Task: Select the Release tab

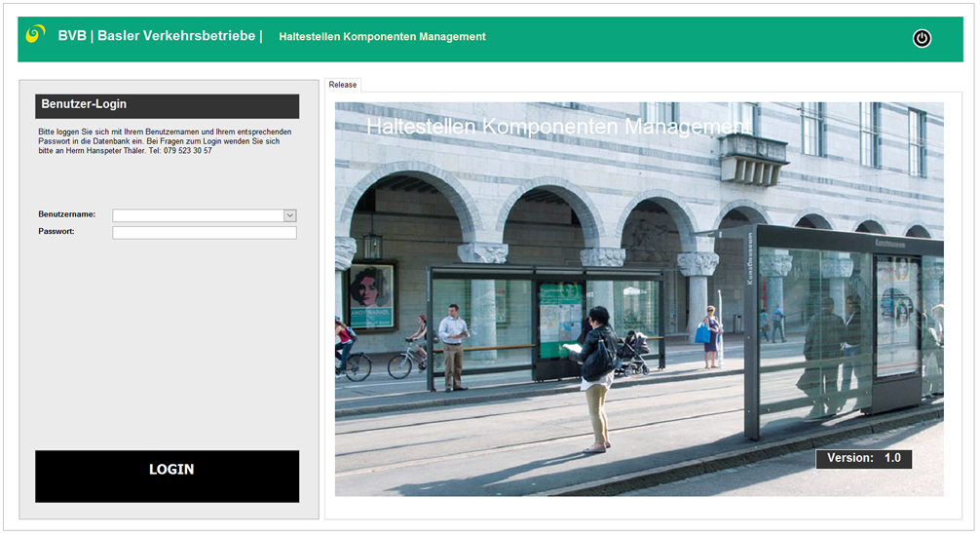Action: (343, 85)
